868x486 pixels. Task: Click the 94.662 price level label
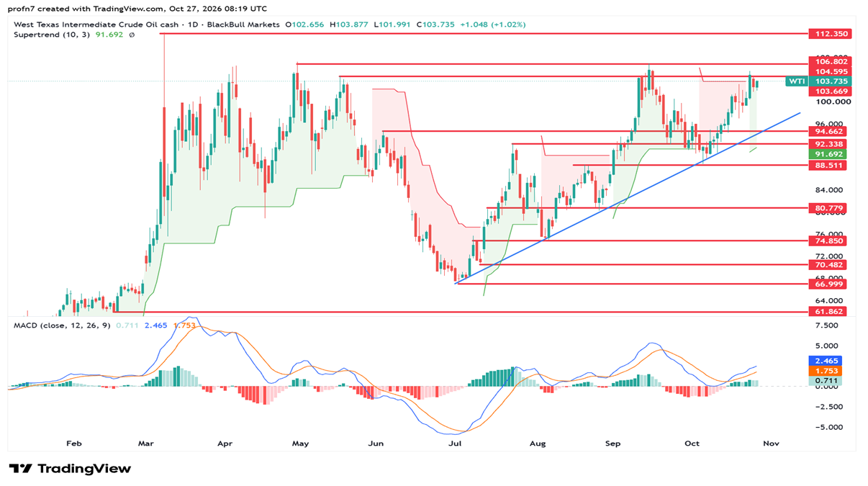point(827,131)
